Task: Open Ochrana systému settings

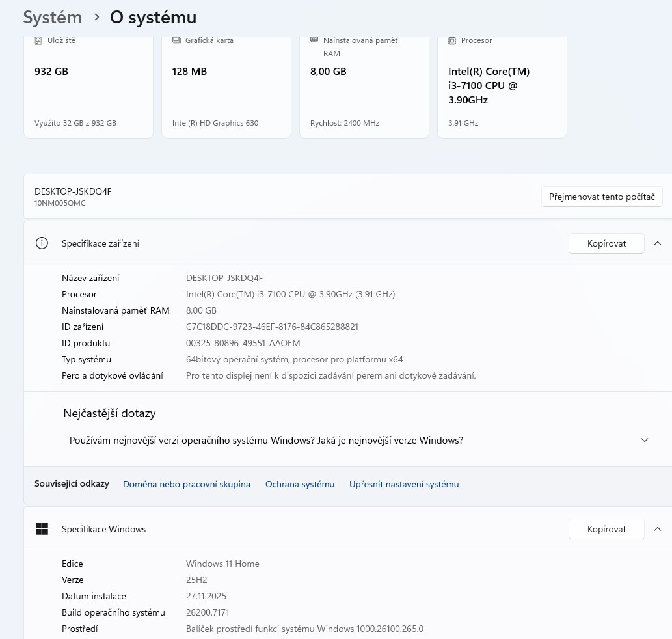Action: pos(300,484)
